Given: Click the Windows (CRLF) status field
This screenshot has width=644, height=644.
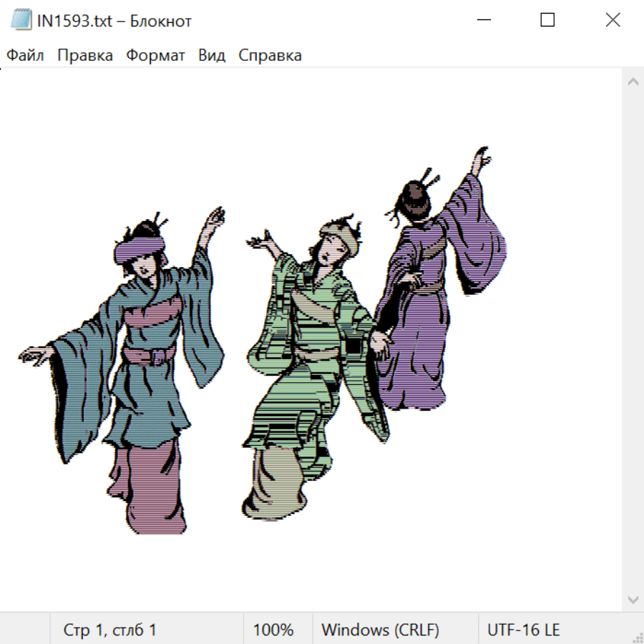Looking at the screenshot, I should point(380,630).
